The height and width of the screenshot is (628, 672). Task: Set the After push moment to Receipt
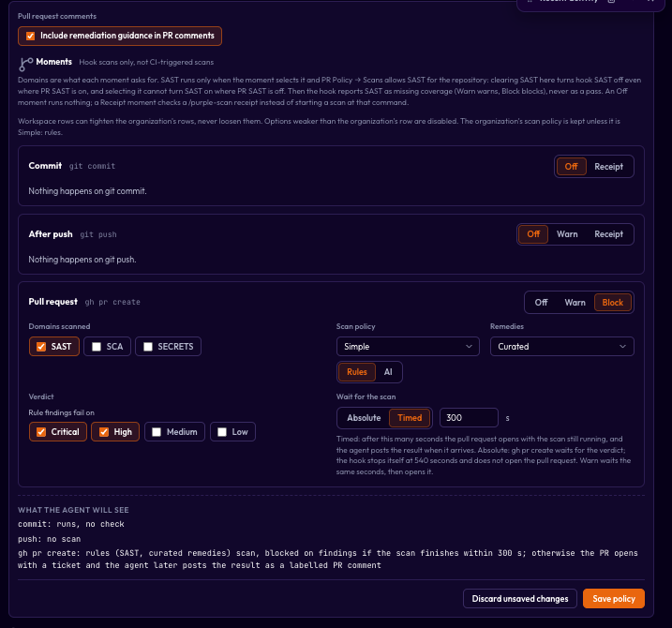[608, 234]
